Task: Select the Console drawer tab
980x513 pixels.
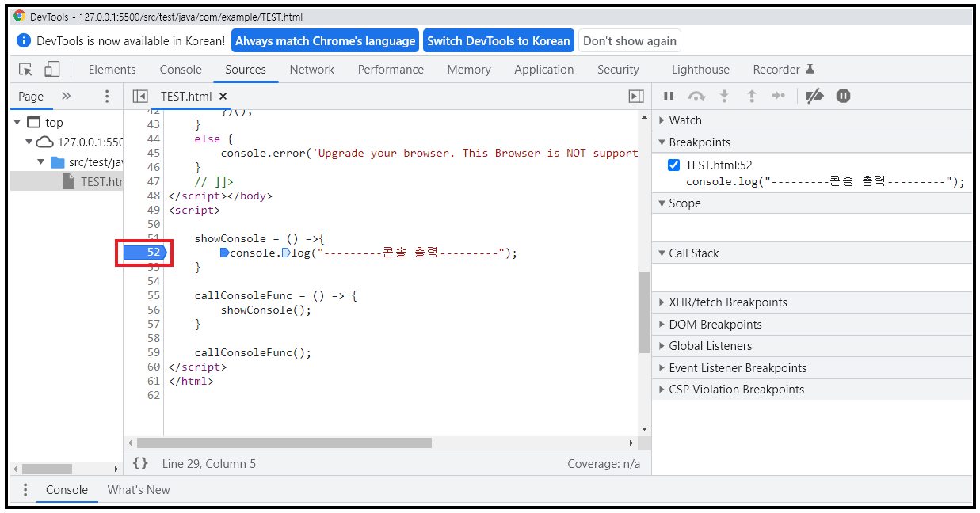Action: 67,490
